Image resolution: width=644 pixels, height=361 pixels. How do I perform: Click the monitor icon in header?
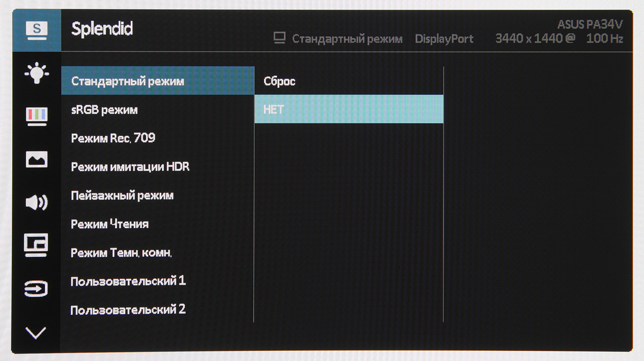(279, 38)
